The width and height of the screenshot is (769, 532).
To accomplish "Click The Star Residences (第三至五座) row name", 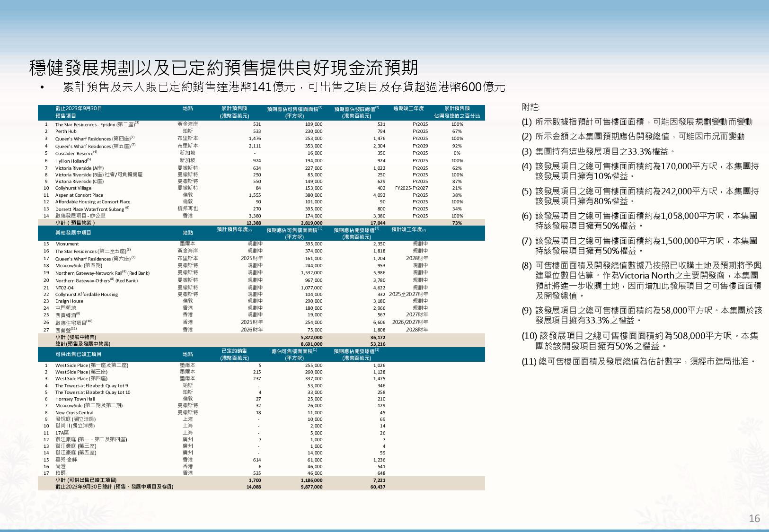I will pyautogui.click(x=93, y=251).
